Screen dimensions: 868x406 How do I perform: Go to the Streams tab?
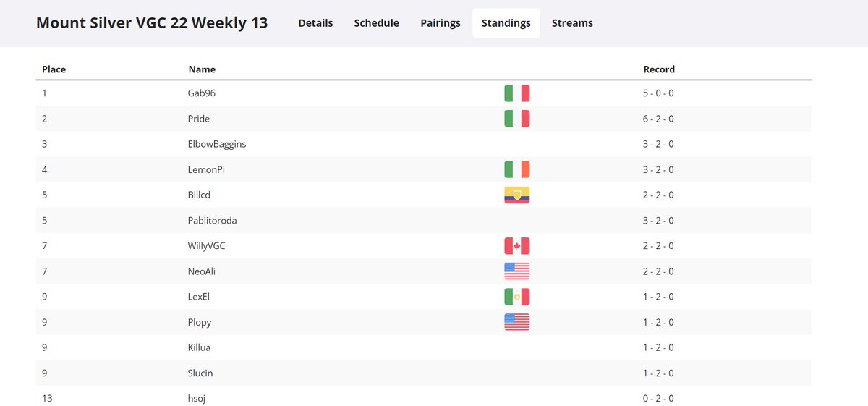coord(572,23)
